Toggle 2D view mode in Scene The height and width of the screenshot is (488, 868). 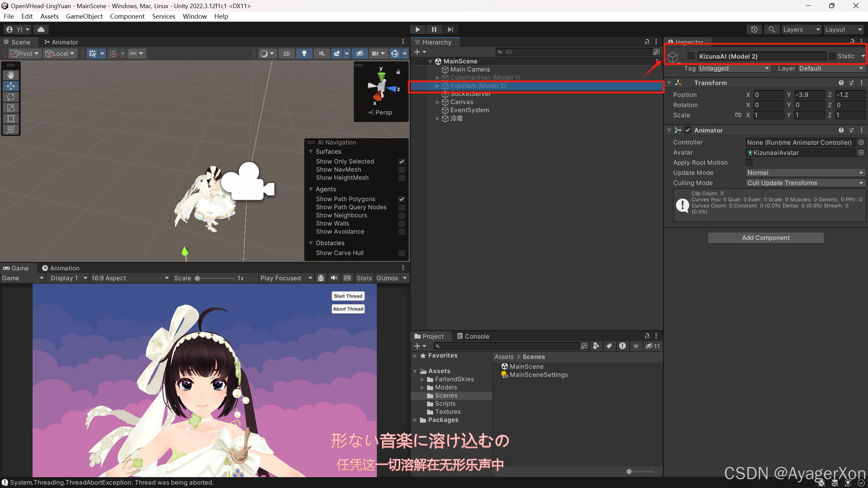tap(287, 54)
